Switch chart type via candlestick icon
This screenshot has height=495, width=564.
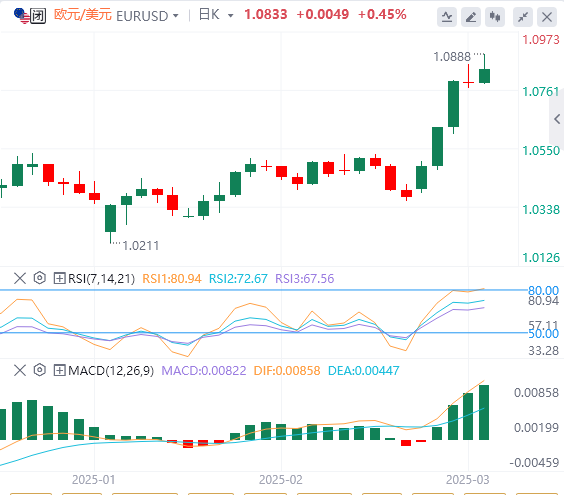pyautogui.click(x=495, y=17)
